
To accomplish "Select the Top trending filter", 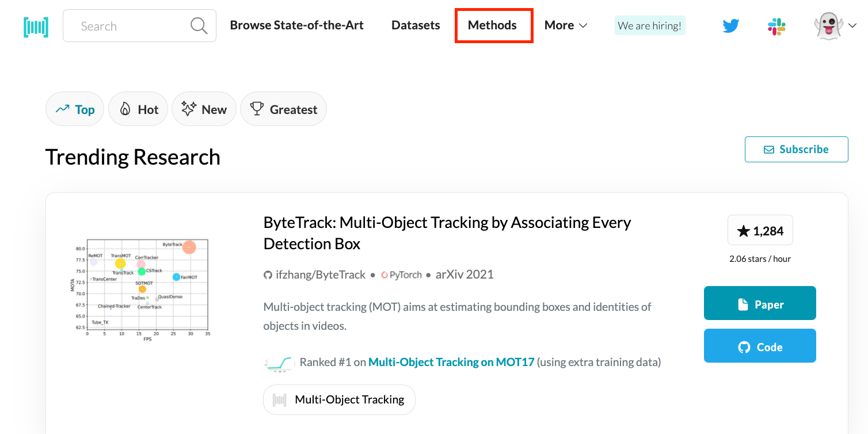I will coord(75,109).
